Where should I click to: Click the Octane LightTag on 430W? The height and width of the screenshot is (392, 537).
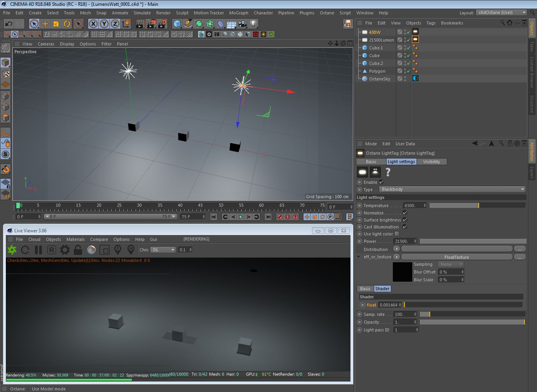point(415,32)
